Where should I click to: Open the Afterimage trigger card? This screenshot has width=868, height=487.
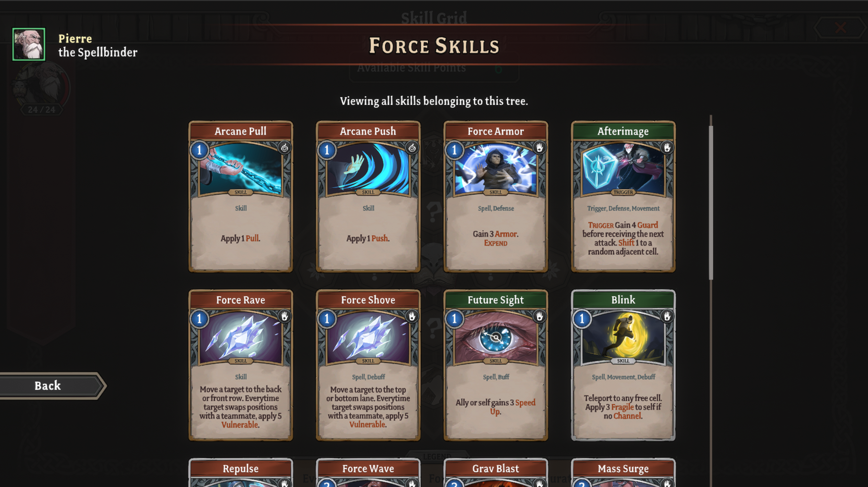623,197
